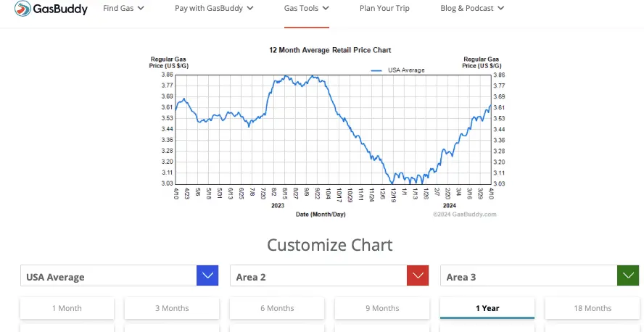Image resolution: width=644 pixels, height=332 pixels.
Task: Expand the Pay with GasBuddy menu
Action: point(214,9)
